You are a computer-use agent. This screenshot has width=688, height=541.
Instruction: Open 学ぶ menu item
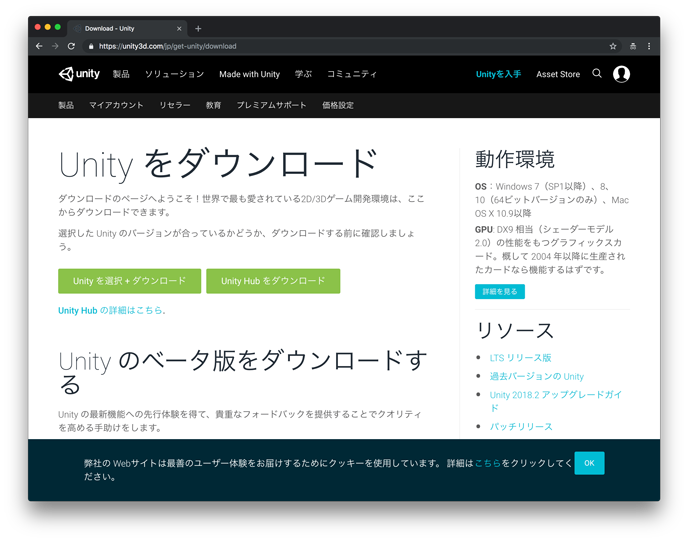pos(303,74)
